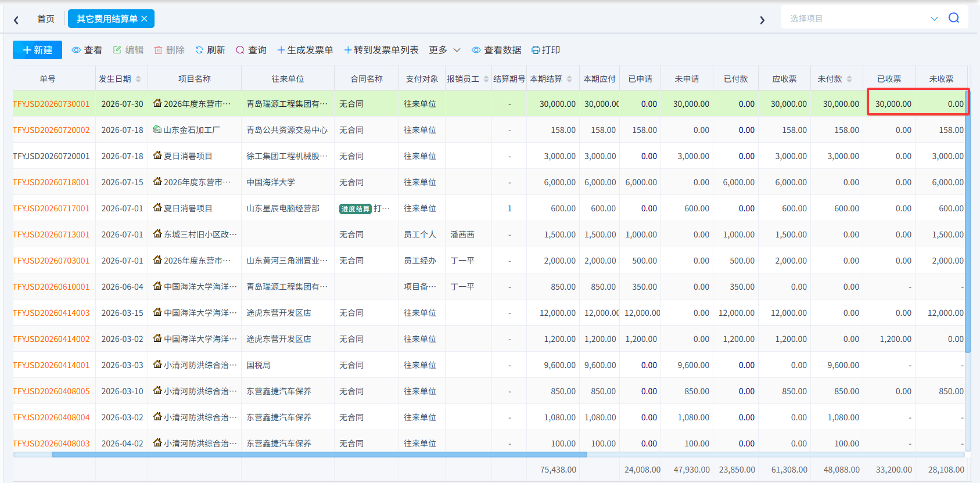Click the 往来单位 column header

coord(288,79)
